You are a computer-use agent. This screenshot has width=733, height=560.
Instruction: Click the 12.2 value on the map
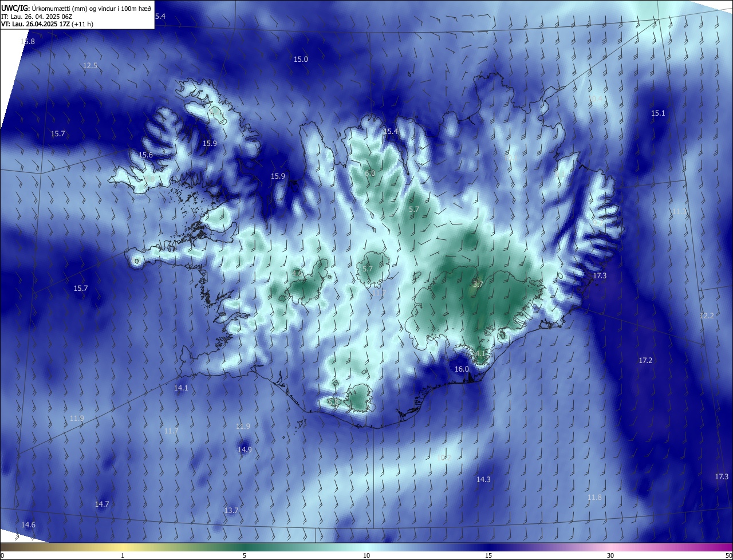[x=707, y=316]
